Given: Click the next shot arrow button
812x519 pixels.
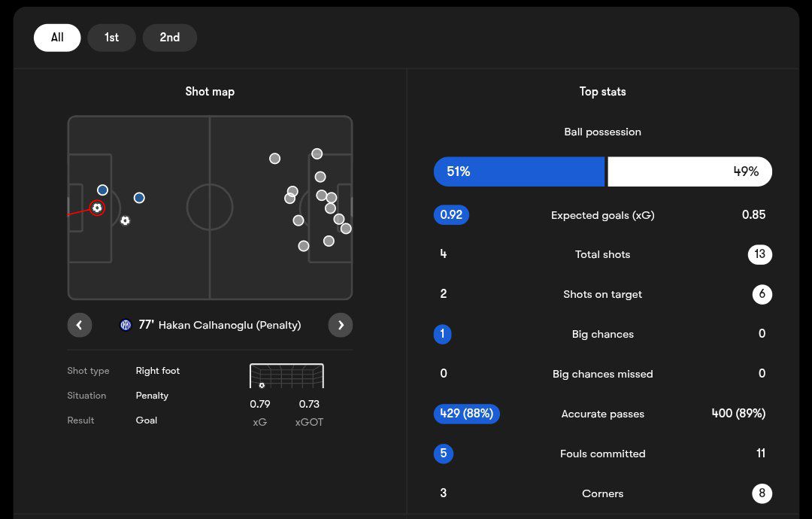Looking at the screenshot, I should click(341, 325).
